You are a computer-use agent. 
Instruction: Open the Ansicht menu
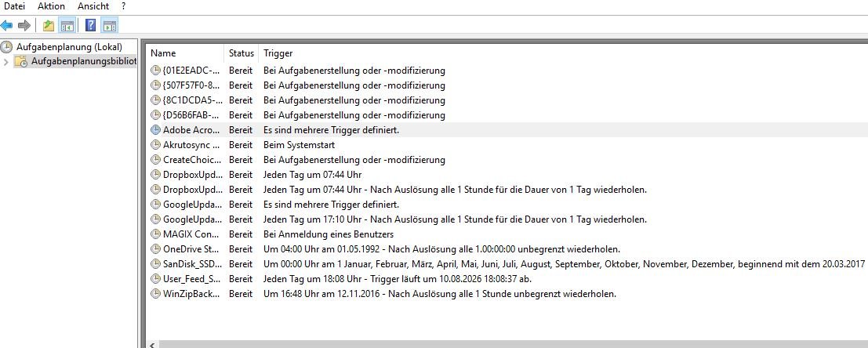coord(93,6)
